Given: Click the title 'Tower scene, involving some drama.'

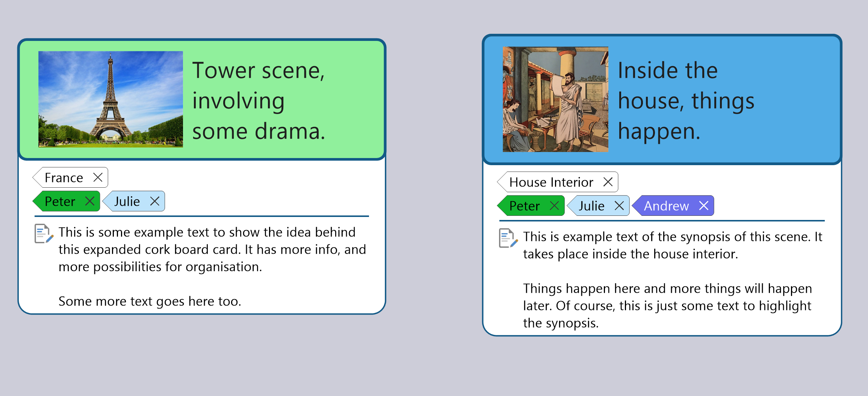Looking at the screenshot, I should 259,101.
